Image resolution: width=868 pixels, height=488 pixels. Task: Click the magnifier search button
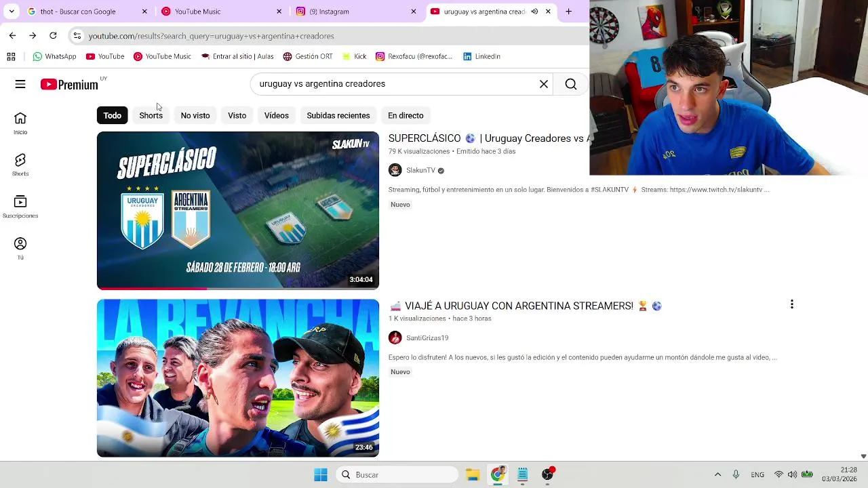pos(571,84)
